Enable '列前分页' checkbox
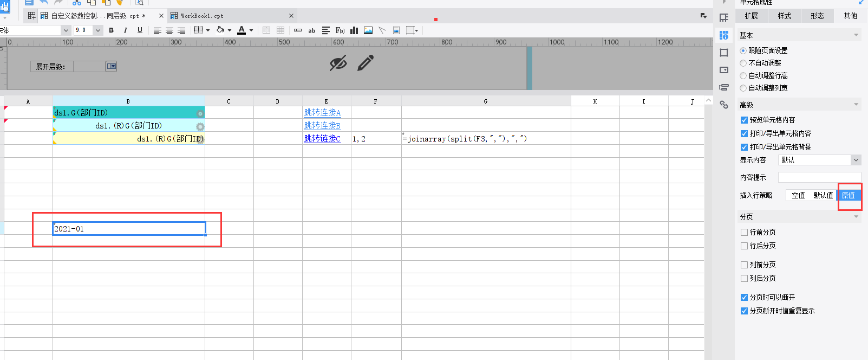 [744, 265]
